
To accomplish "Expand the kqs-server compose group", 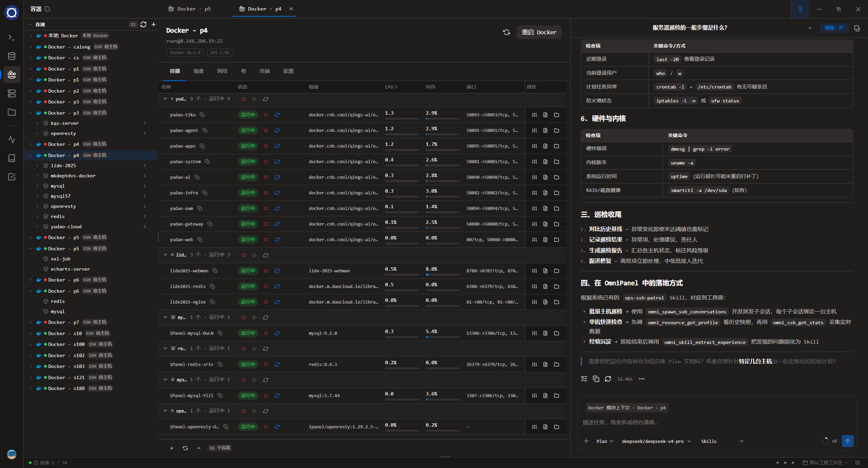I will click(x=37, y=123).
